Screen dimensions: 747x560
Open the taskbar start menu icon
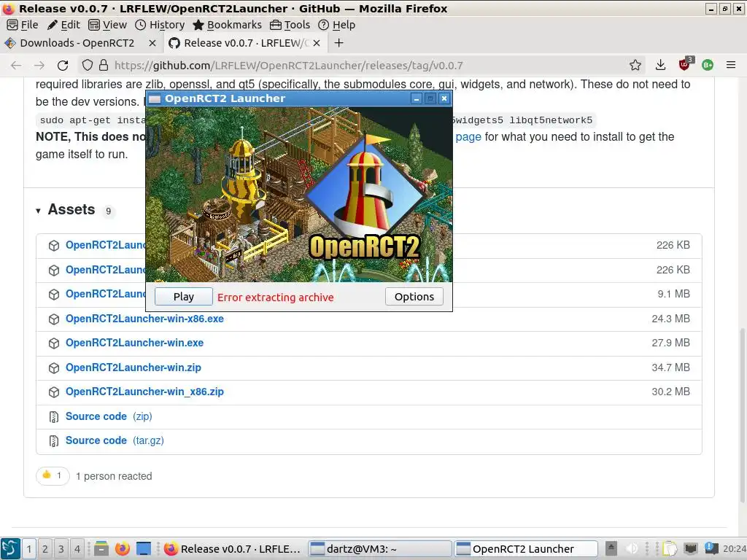10,548
